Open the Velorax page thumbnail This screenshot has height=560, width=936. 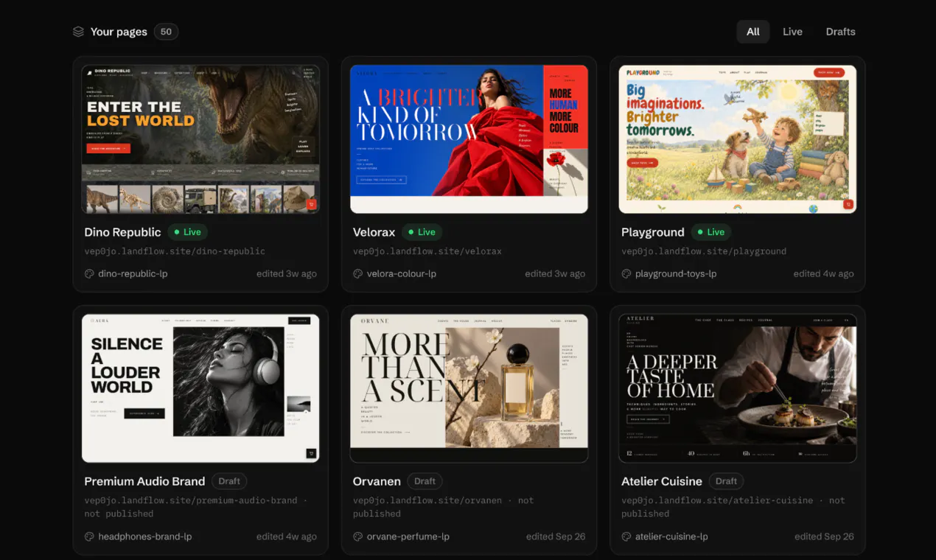(469, 139)
